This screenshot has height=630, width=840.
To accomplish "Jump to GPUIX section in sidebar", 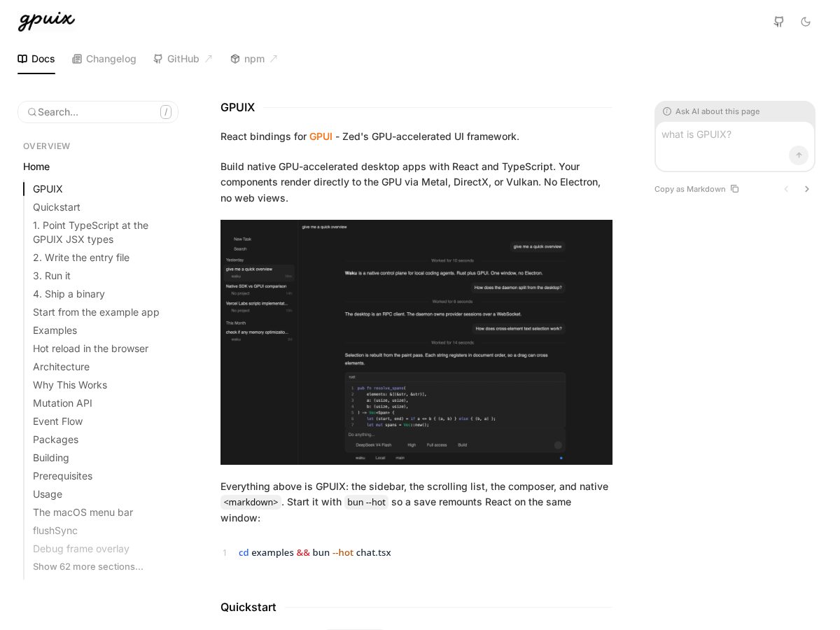I will (48, 189).
